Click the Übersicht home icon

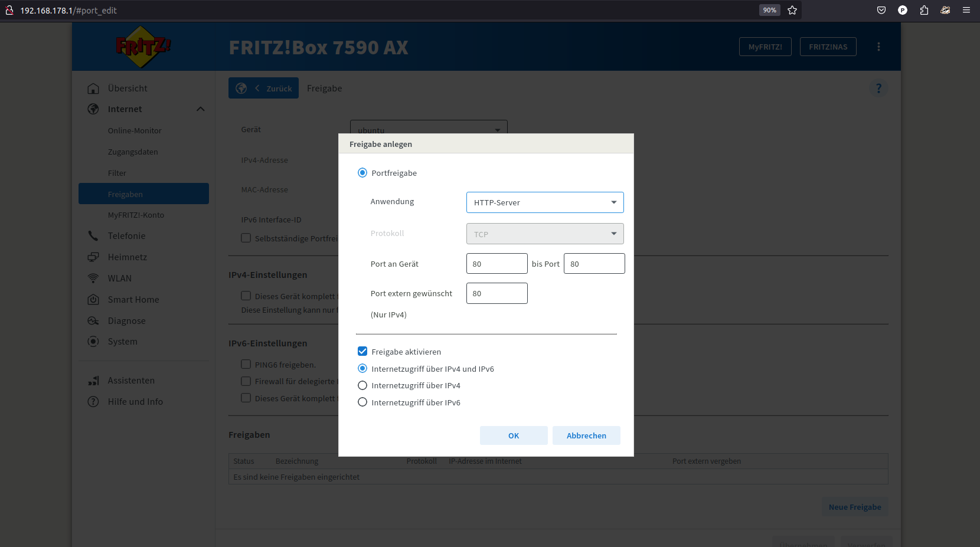93,89
